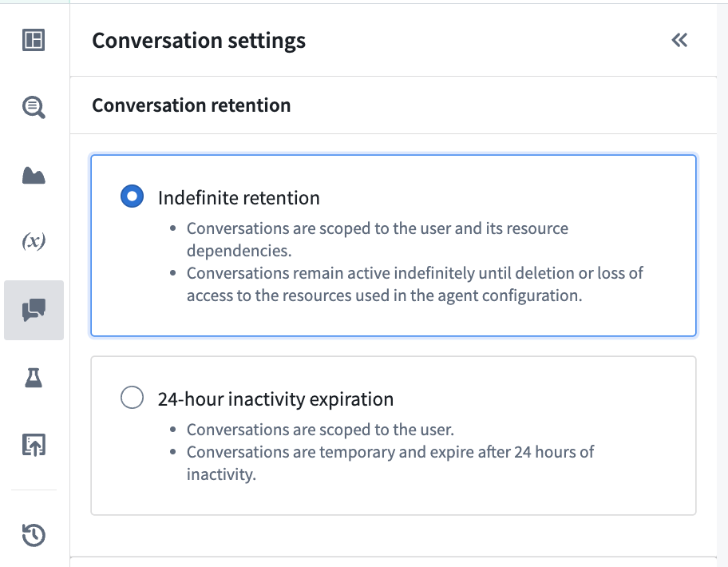The width and height of the screenshot is (728, 567).
Task: Select the Indefinite retention radio button
Action: coord(132,196)
